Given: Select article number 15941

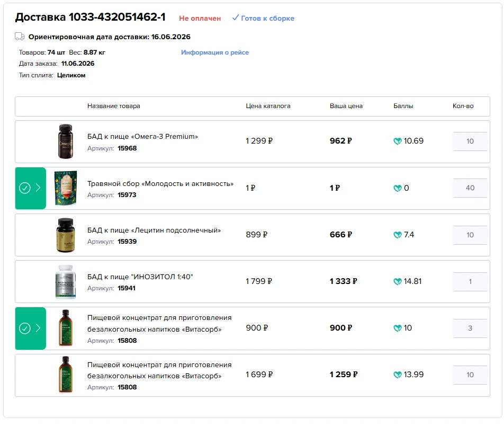Looking at the screenshot, I should coord(127,288).
